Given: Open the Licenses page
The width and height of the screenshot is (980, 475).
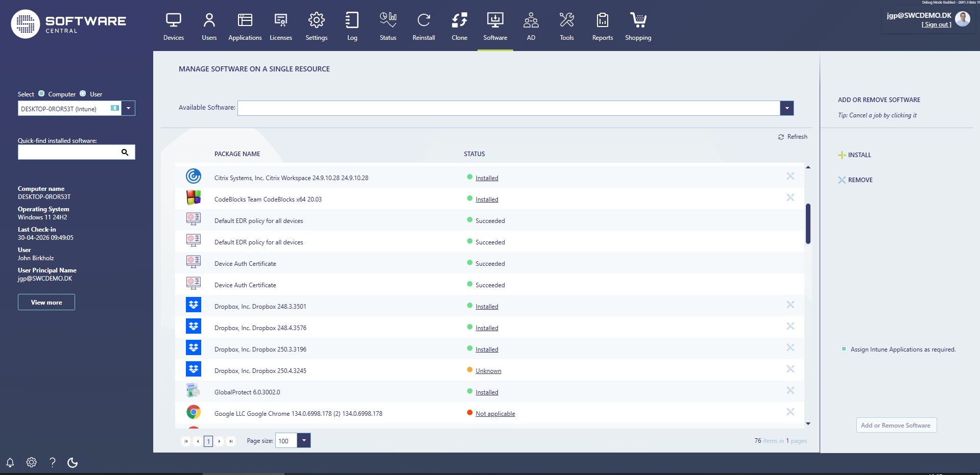Looking at the screenshot, I should tap(281, 27).
